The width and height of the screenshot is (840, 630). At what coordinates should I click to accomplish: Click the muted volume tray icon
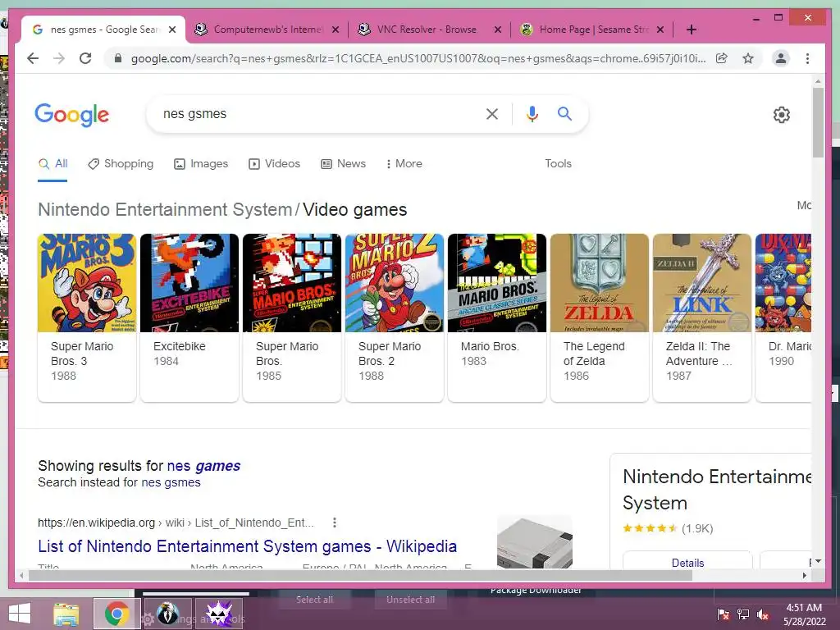pos(763,614)
